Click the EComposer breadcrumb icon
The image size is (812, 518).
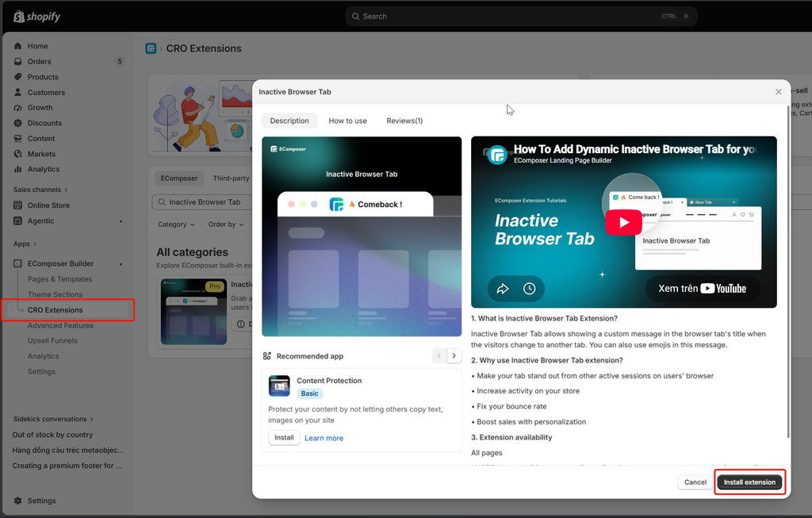click(x=151, y=48)
